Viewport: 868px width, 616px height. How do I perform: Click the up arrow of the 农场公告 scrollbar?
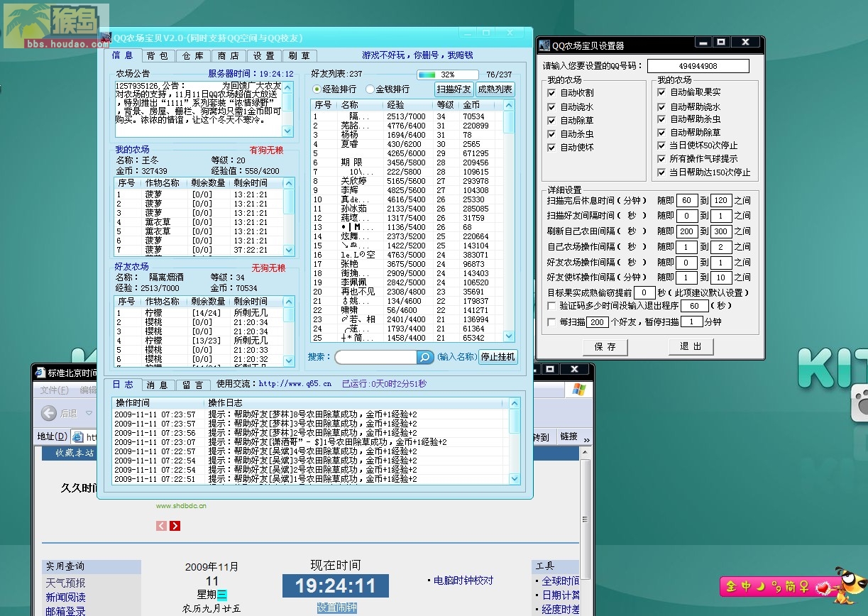(287, 87)
